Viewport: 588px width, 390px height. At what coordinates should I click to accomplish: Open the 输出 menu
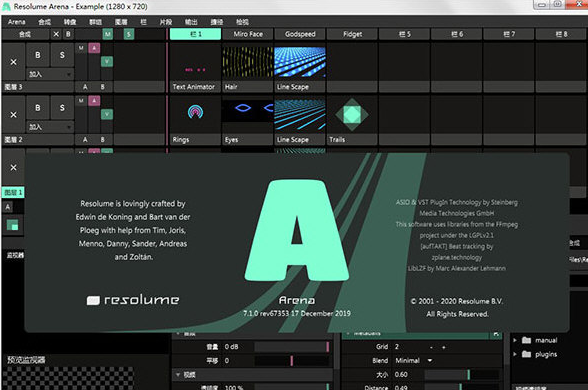click(x=191, y=22)
